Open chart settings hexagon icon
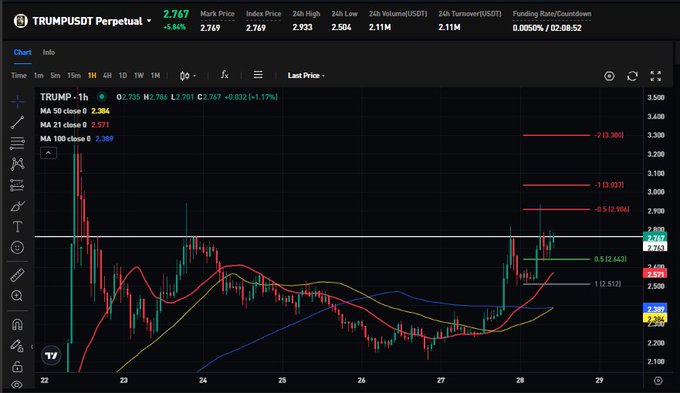Viewport: 680px width, 393px height. 609,76
